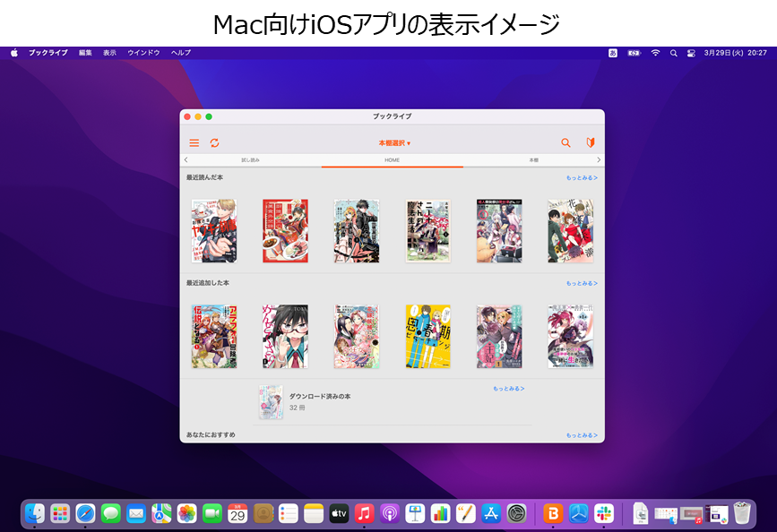Open Calendar showing 29 in the Dock

click(x=237, y=514)
